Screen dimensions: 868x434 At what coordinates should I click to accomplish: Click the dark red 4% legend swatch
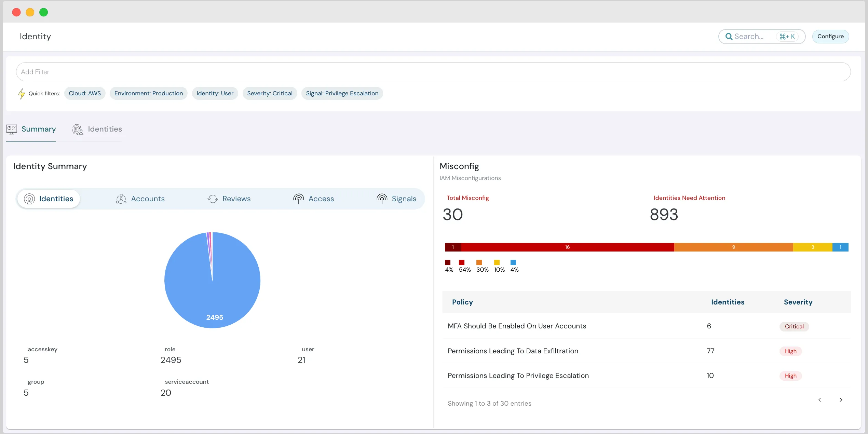point(448,262)
